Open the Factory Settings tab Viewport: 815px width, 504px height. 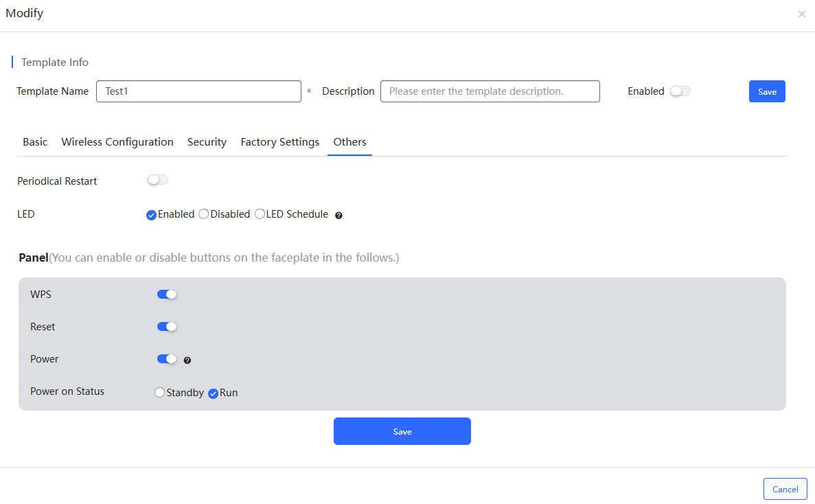point(279,142)
